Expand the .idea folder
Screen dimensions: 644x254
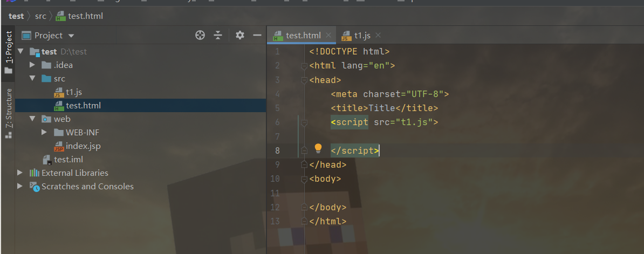click(x=32, y=65)
